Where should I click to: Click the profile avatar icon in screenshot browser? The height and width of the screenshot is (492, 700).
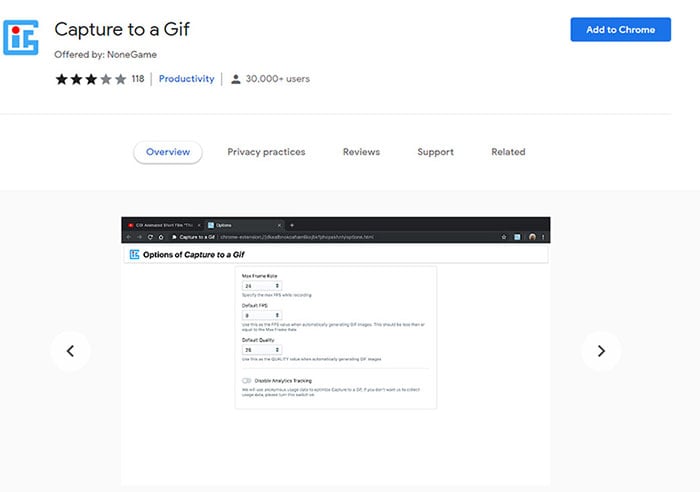pyautogui.click(x=532, y=237)
